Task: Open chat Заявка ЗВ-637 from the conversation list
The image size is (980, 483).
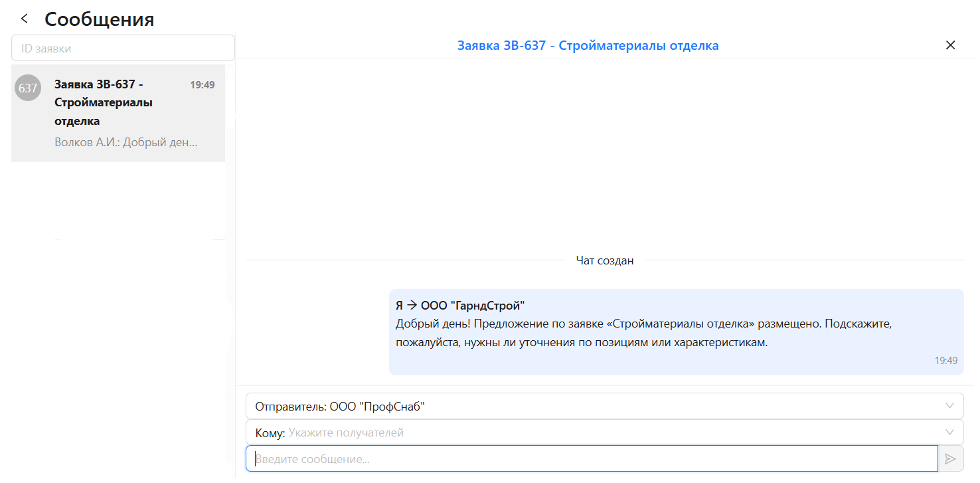Action: pyautogui.click(x=118, y=113)
